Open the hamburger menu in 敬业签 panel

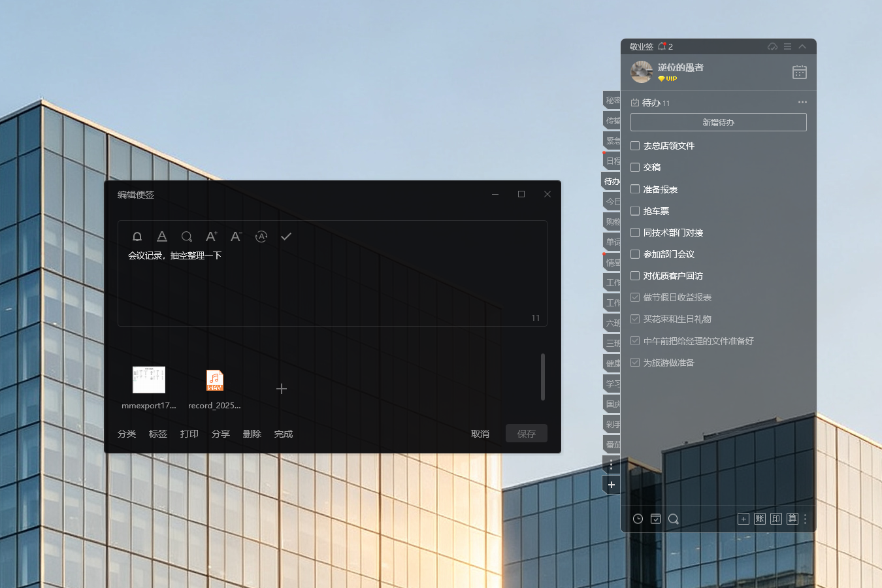788,46
